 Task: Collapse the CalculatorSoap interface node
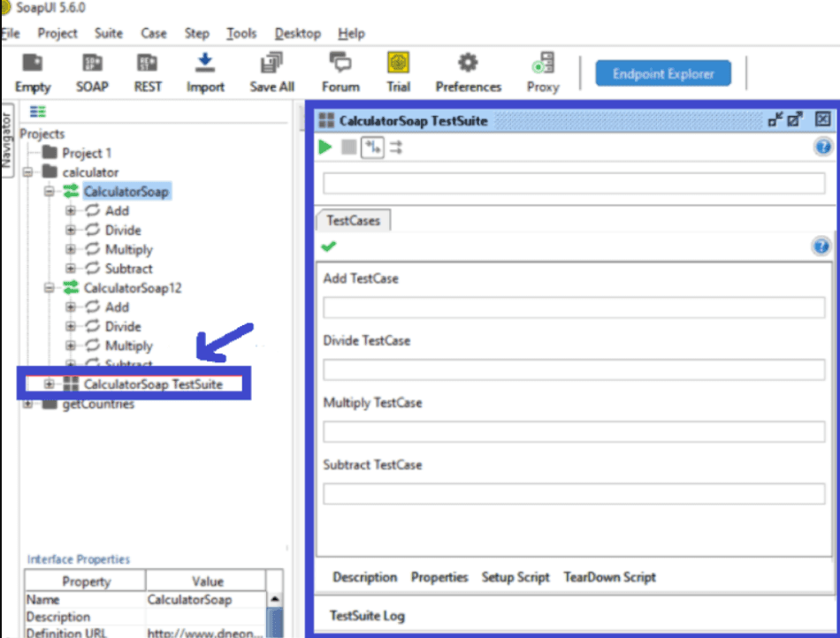[x=50, y=192]
